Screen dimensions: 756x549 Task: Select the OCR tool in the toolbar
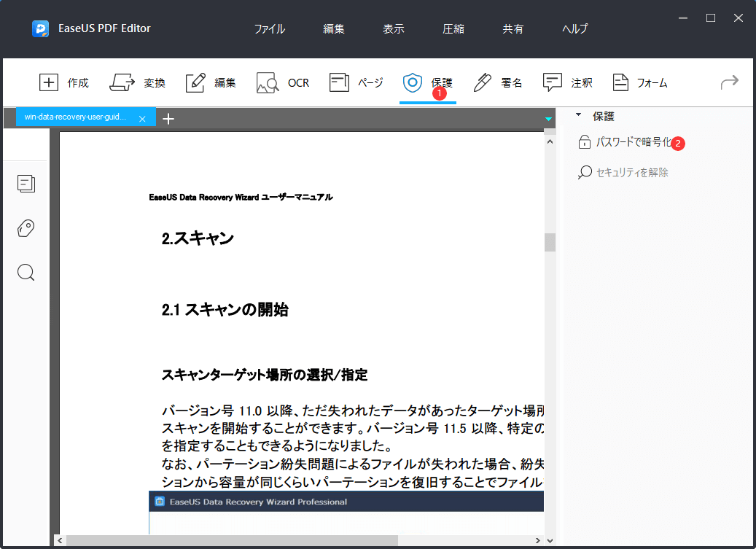283,82
